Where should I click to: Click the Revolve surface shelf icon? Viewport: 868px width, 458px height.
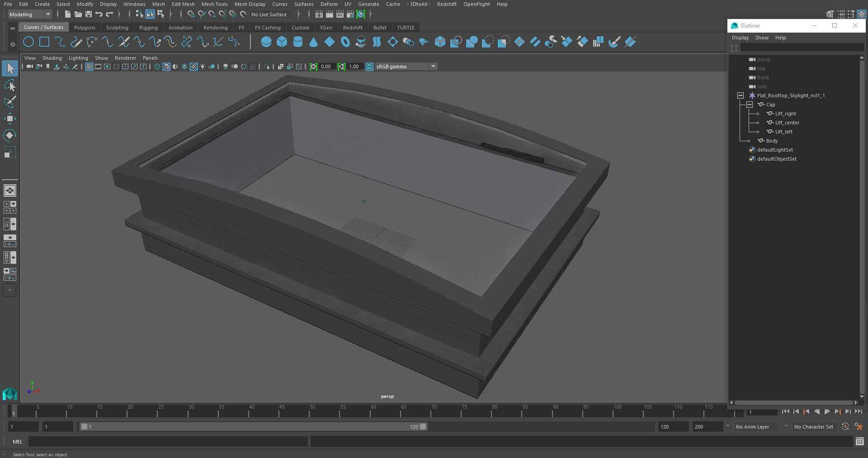coord(361,42)
